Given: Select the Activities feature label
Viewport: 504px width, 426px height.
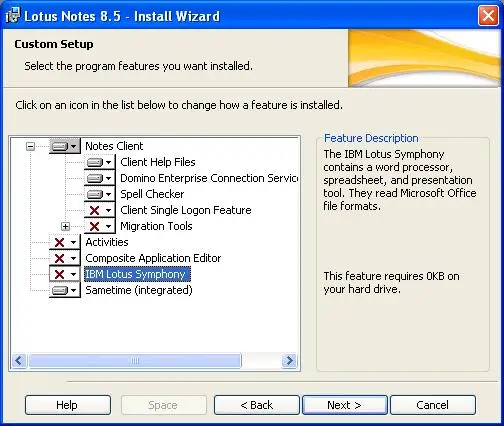Looking at the screenshot, I should 107,242.
